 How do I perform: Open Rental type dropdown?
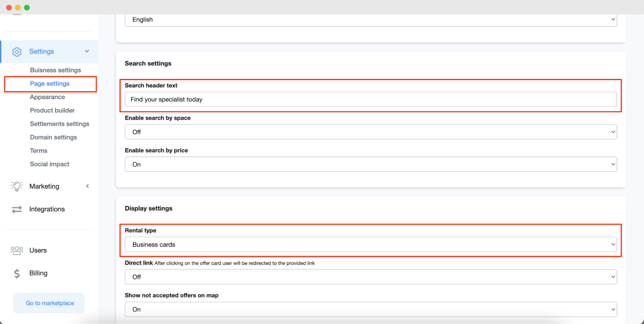click(371, 245)
